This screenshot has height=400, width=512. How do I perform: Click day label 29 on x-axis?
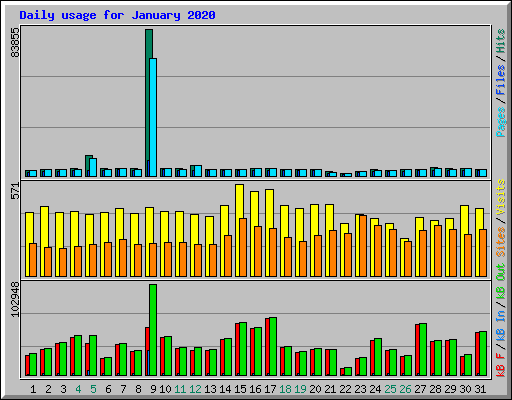click(450, 389)
